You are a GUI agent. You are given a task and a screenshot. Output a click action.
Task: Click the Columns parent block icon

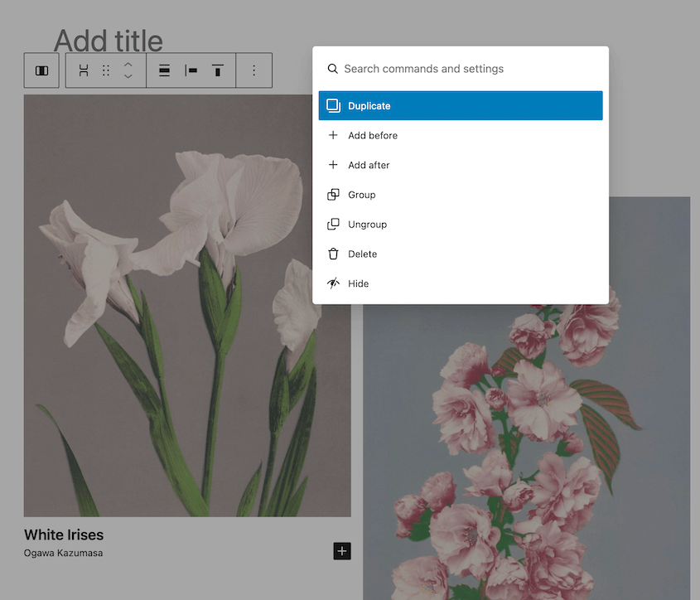pyautogui.click(x=41, y=70)
